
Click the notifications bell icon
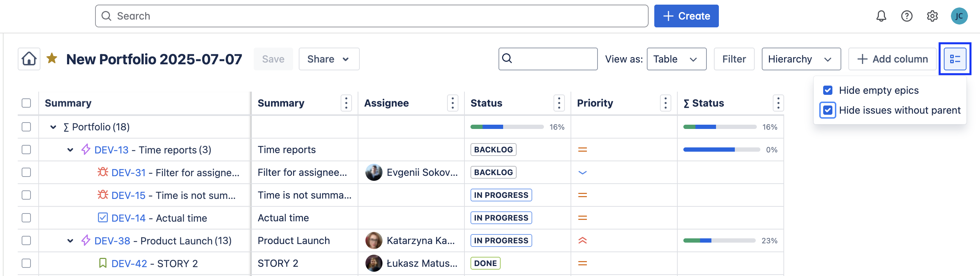pos(881,16)
